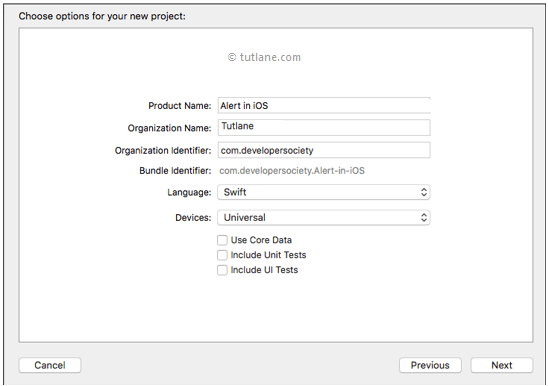Open the Language dropdown showing Swift
548x386 pixels.
coord(324,192)
